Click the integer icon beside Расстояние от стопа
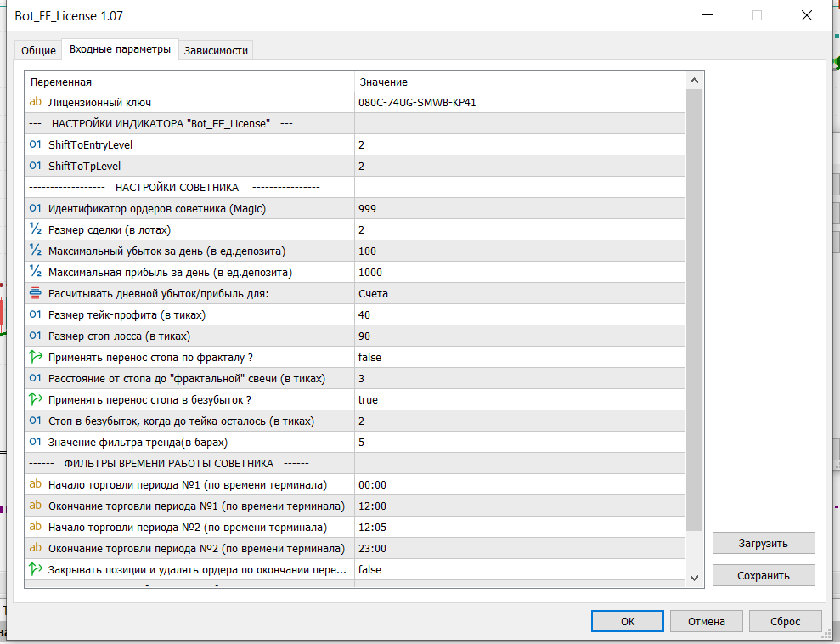 pyautogui.click(x=36, y=378)
